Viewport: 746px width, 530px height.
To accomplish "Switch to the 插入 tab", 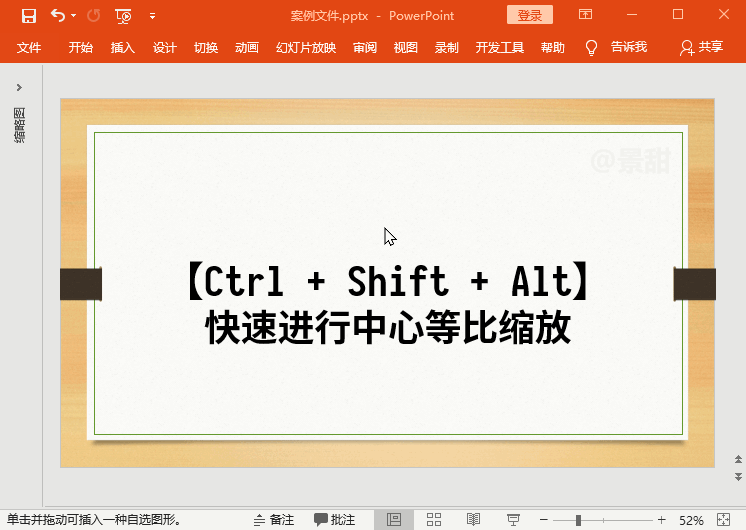I will coord(123,48).
